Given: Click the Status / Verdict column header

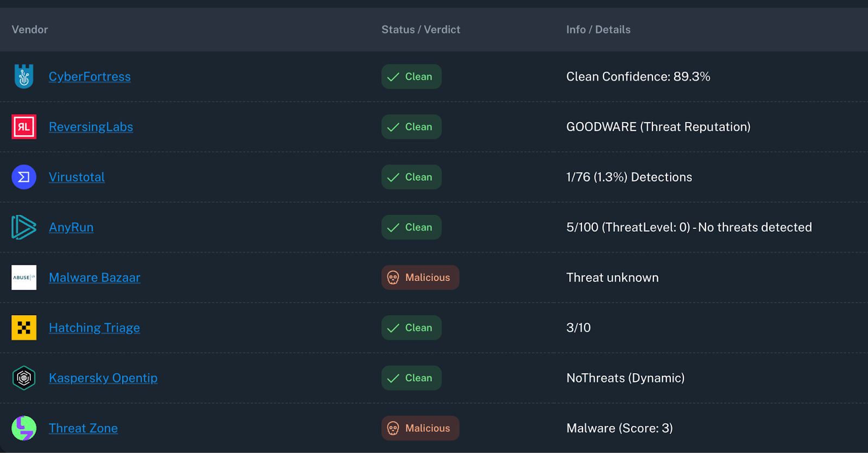Looking at the screenshot, I should click(x=420, y=29).
